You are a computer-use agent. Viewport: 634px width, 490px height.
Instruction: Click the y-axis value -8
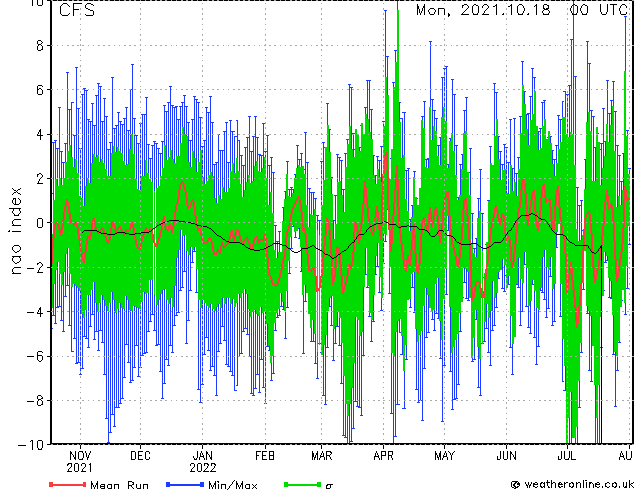tap(35, 401)
